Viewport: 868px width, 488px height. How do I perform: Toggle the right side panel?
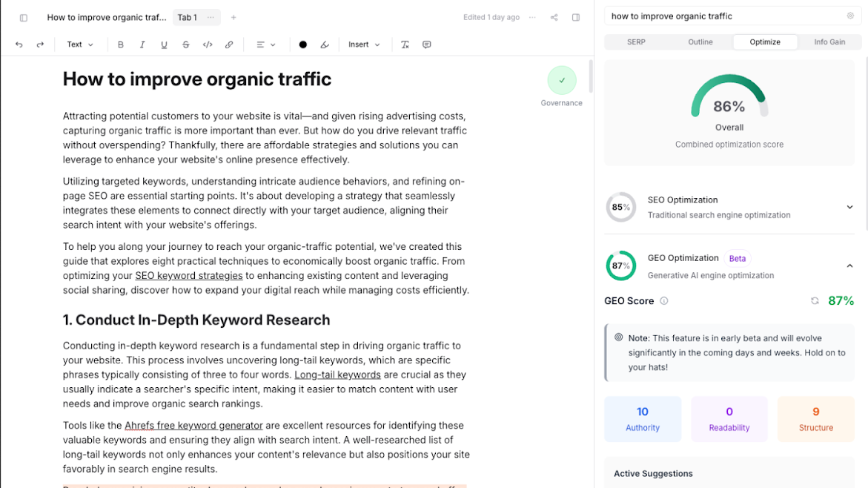[576, 17]
